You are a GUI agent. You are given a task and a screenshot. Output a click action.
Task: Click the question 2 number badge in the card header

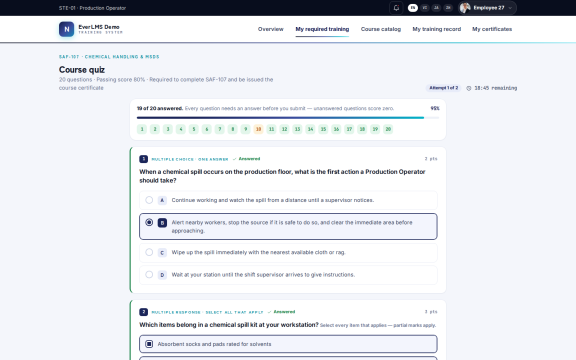[144, 312]
